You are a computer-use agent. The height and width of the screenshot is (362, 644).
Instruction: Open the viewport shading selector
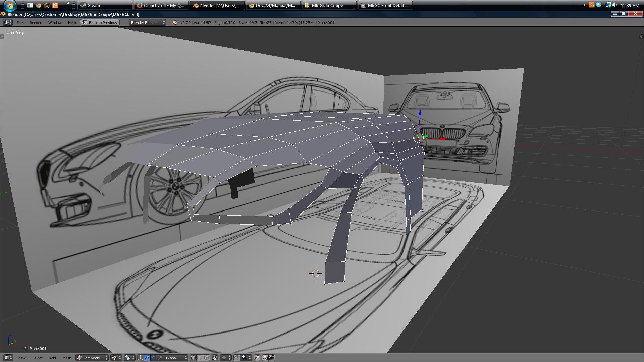(116, 358)
